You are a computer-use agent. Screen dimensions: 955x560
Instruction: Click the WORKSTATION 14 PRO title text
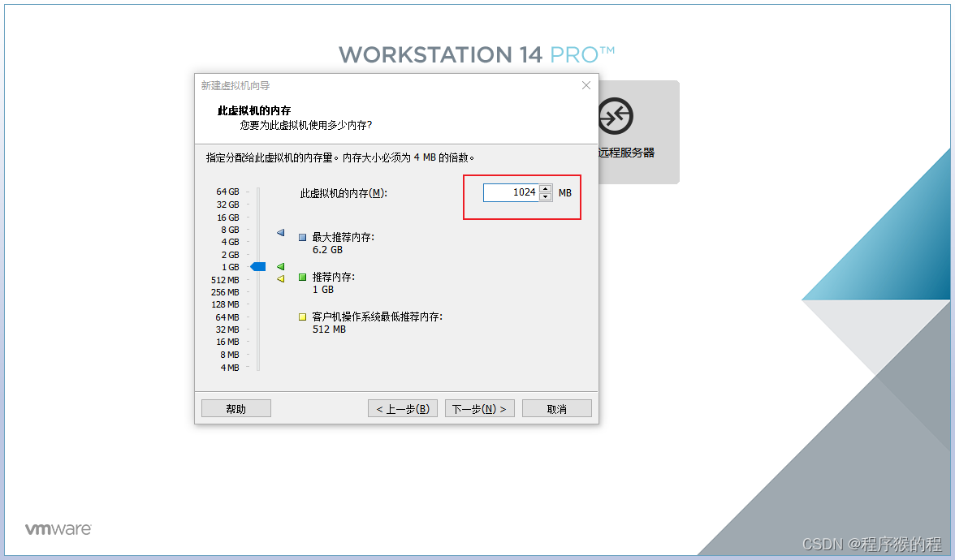point(477,54)
